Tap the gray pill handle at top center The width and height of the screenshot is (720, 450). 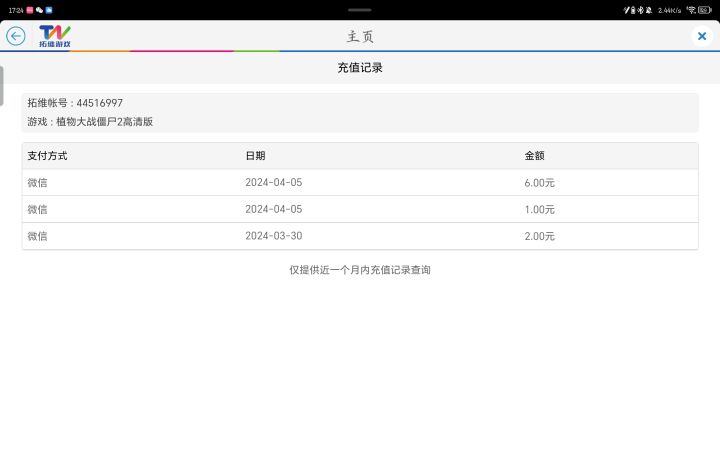[360, 10]
